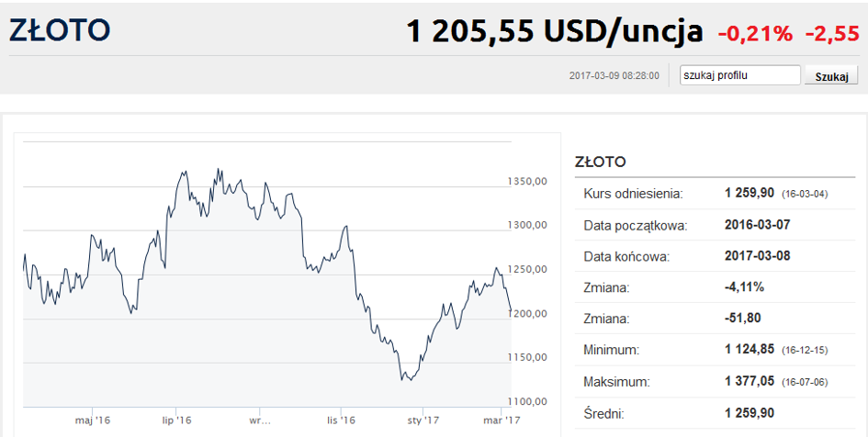Click the mar '17 axis label
This screenshot has width=868, height=437.
pyautogui.click(x=502, y=420)
